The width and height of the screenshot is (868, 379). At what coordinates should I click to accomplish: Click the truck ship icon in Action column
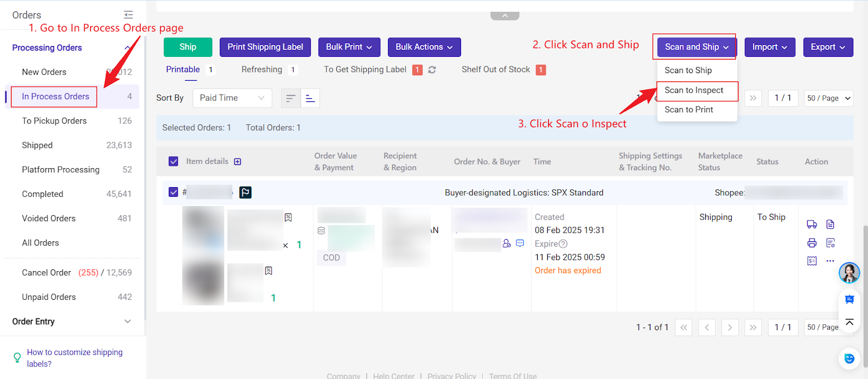tap(812, 224)
